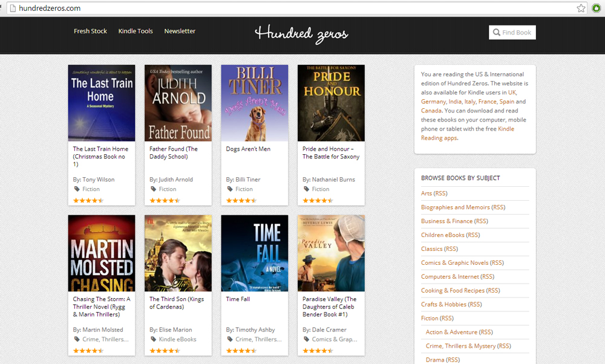Open RSS feed for Crafts & Hobbies
The height and width of the screenshot is (364, 605).
475,304
